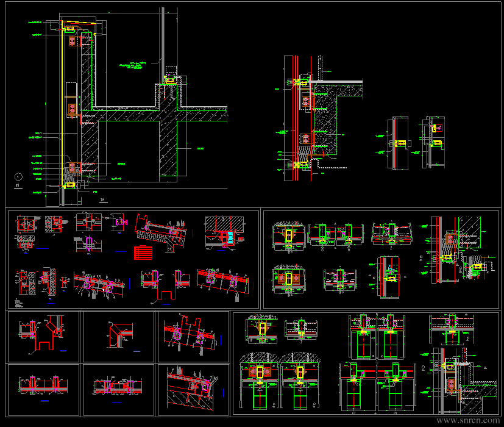Open the tilted notched profile detail panel
This screenshot has height=427, width=504.
(193, 337)
